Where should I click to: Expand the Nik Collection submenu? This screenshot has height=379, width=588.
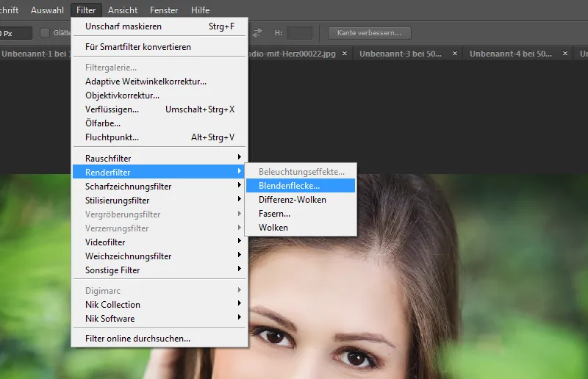(x=159, y=304)
